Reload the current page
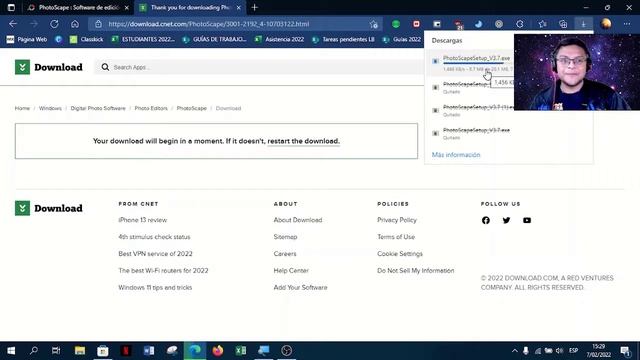 54,24
